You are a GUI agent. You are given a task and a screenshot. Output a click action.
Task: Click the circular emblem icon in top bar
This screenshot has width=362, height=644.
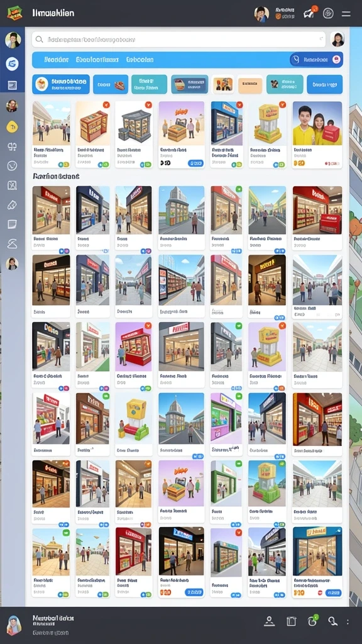pos(328,14)
